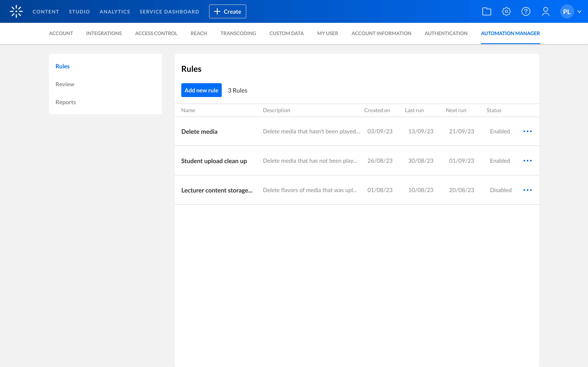Click the PL user avatar
Screen dimensions: 588x367
coord(567,11)
